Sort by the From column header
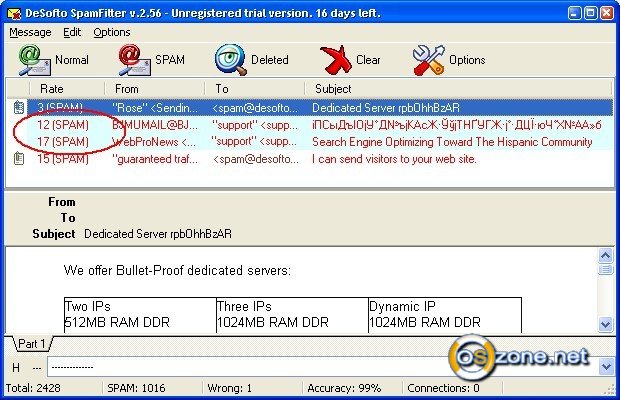Viewport: 620px width, 400px height. click(x=155, y=89)
